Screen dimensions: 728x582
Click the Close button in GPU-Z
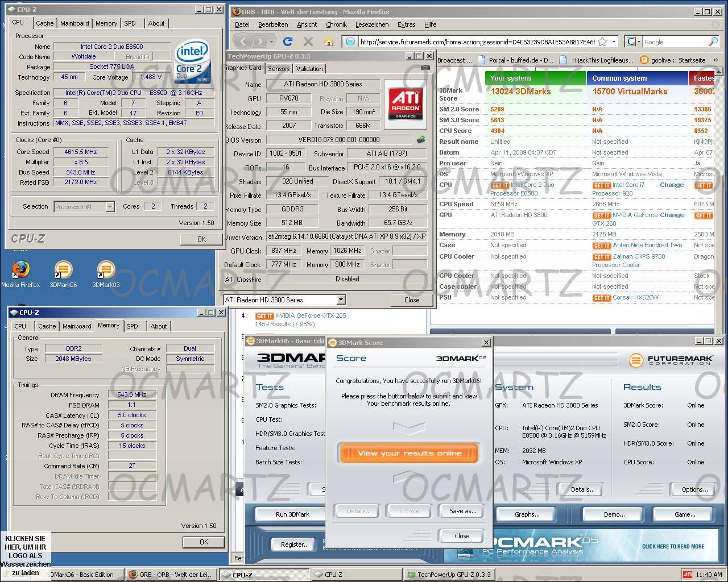[x=412, y=300]
